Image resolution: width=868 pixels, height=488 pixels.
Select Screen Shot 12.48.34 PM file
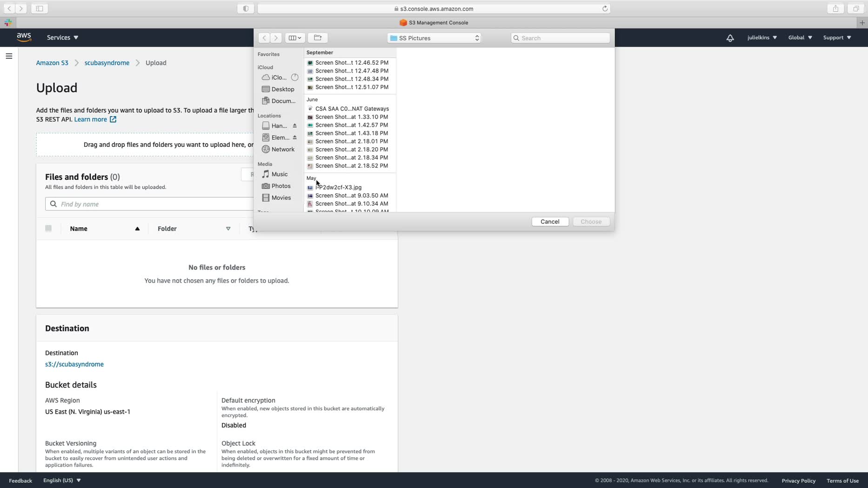tap(349, 79)
